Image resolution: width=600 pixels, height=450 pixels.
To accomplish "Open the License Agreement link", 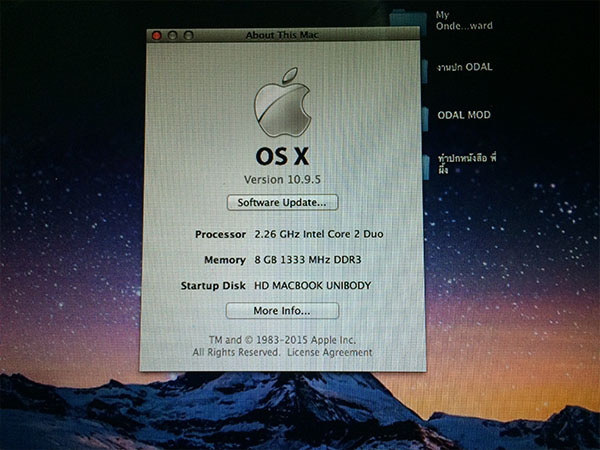I will click(329, 352).
